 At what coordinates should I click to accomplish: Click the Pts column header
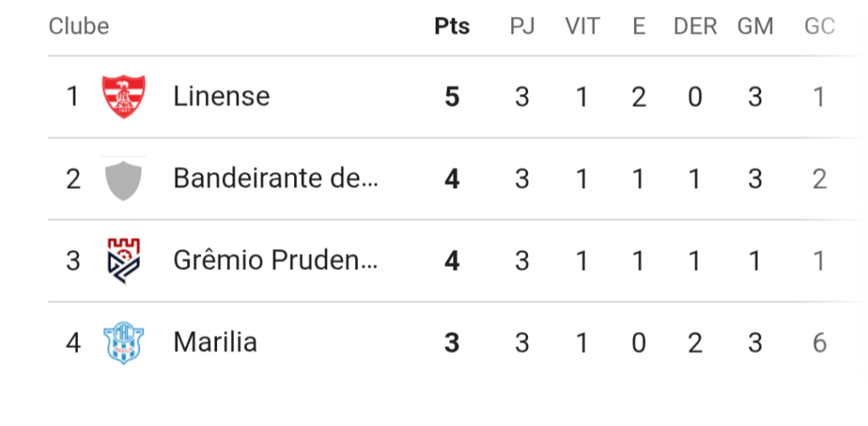pos(452,26)
